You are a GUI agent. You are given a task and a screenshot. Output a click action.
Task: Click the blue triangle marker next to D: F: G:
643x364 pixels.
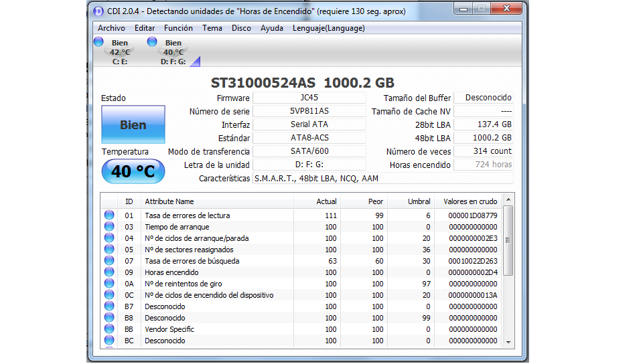pos(196,62)
